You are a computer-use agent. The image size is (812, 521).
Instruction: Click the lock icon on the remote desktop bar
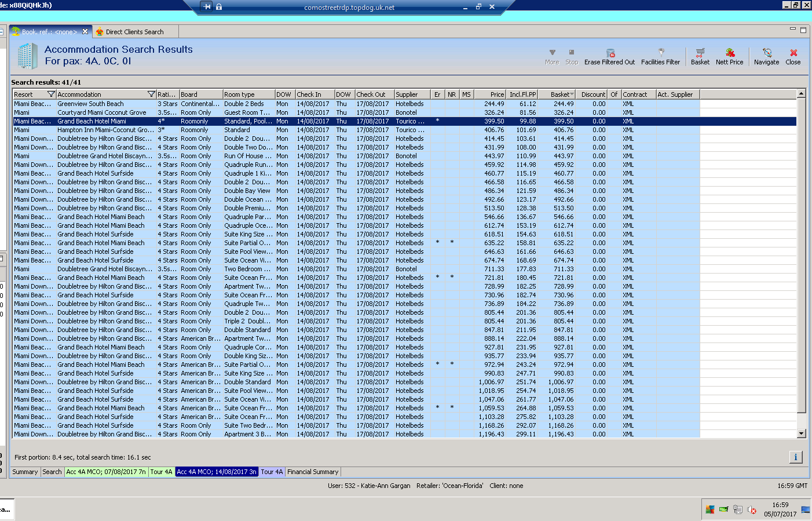(x=219, y=7)
